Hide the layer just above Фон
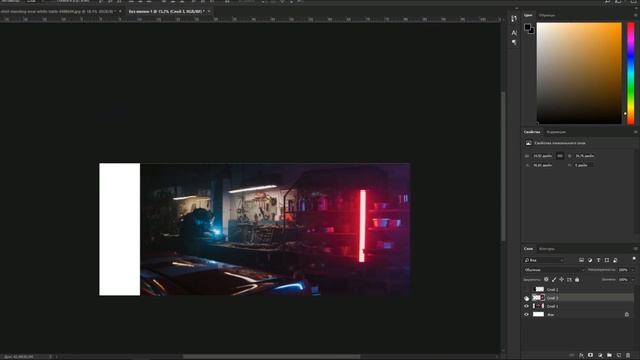The height and width of the screenshot is (360, 640). [527, 306]
